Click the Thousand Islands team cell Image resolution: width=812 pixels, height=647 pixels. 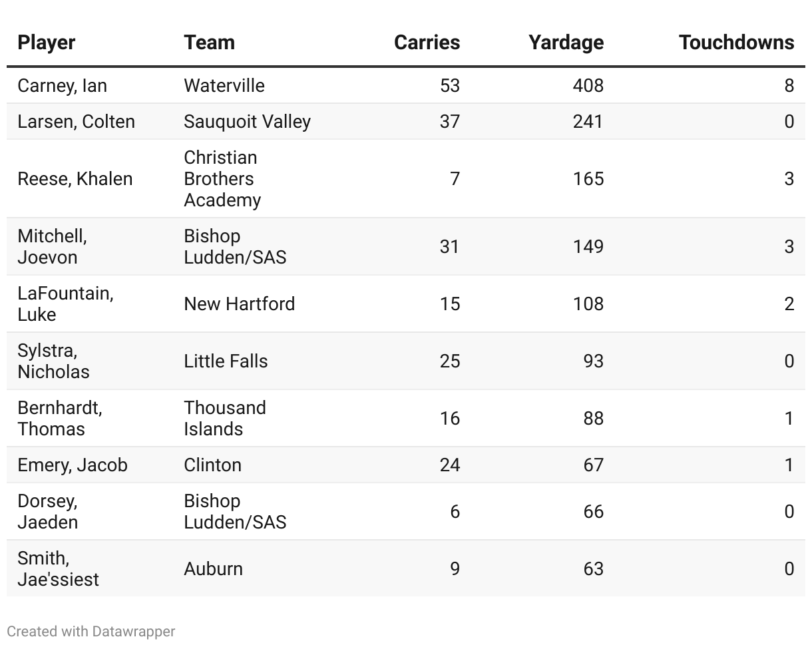point(224,419)
